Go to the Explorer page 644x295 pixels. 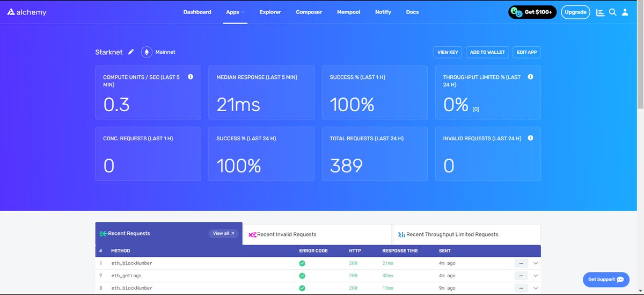click(270, 12)
